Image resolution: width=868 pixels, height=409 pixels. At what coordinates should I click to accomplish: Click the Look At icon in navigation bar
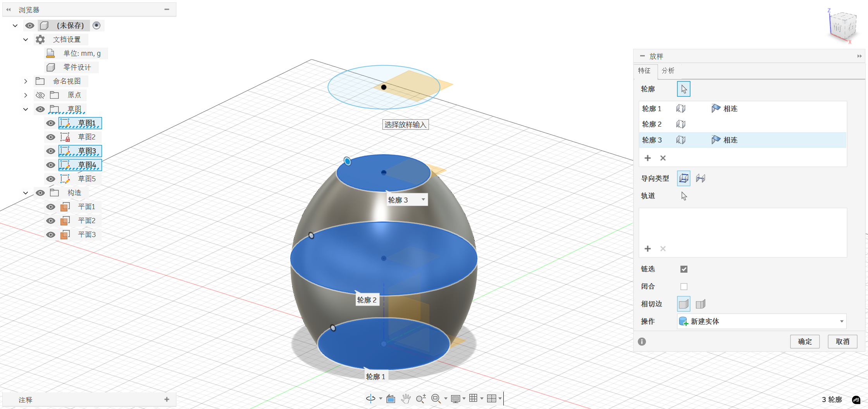click(391, 399)
